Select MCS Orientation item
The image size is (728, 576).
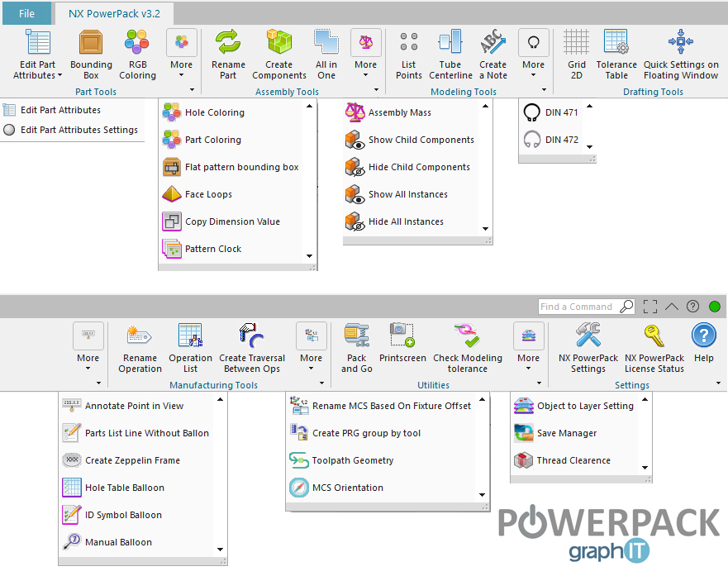(381, 488)
